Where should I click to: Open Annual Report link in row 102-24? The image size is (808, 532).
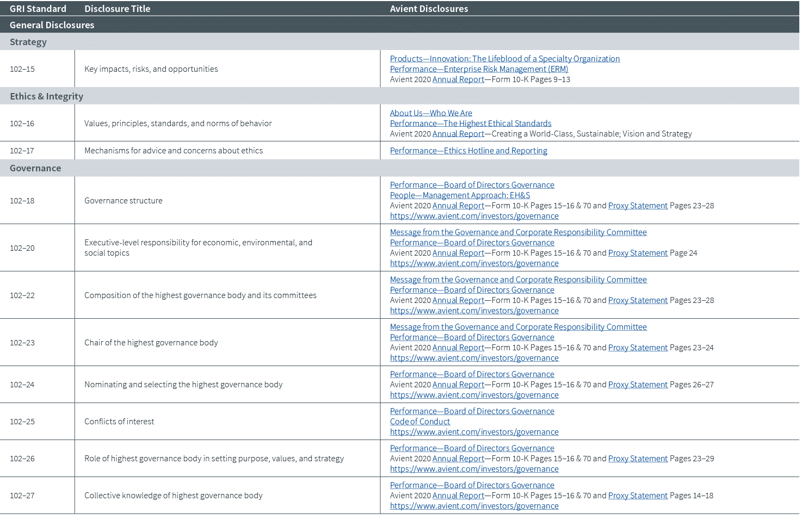pos(458,385)
